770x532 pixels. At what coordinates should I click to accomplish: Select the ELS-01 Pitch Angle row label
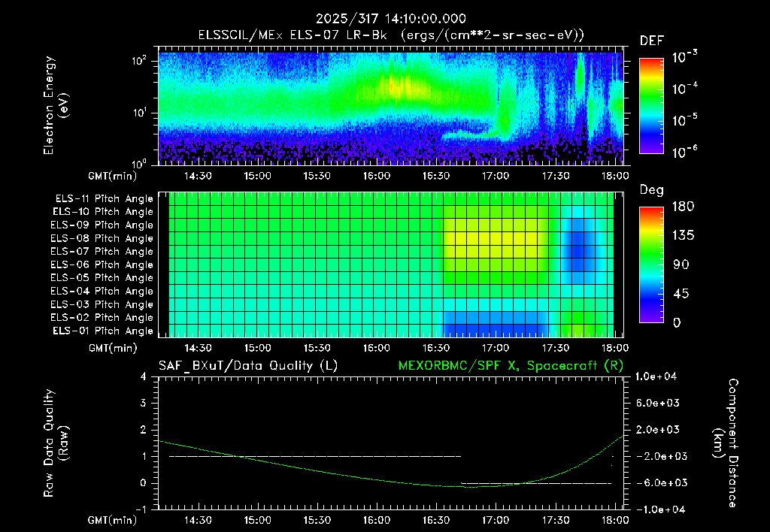[103, 331]
